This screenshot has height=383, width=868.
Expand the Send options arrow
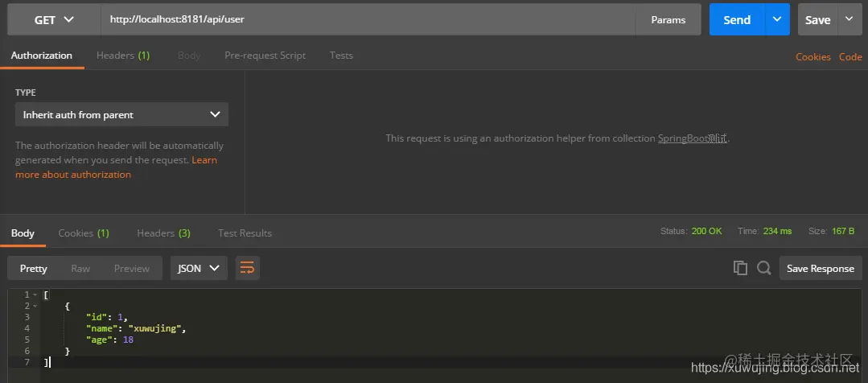pyautogui.click(x=777, y=19)
